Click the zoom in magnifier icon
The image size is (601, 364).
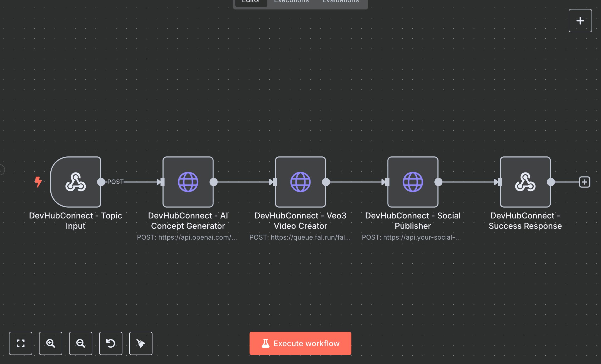[x=51, y=343]
